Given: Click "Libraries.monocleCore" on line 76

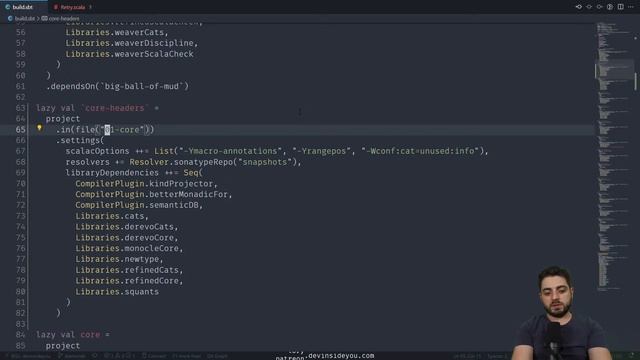Looking at the screenshot, I should coord(127,248).
